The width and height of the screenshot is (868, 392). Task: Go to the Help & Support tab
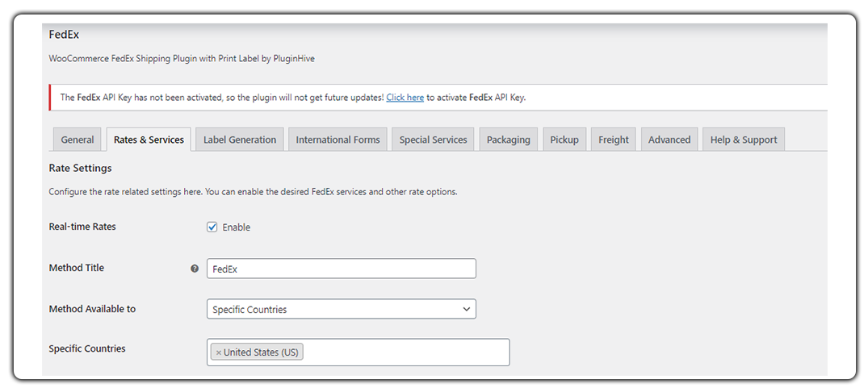click(744, 140)
